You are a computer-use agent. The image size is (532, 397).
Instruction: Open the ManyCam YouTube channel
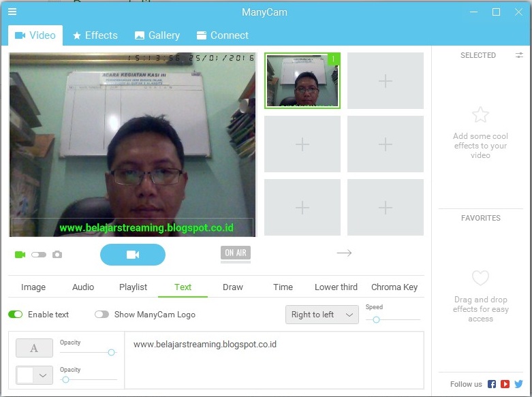(505, 384)
